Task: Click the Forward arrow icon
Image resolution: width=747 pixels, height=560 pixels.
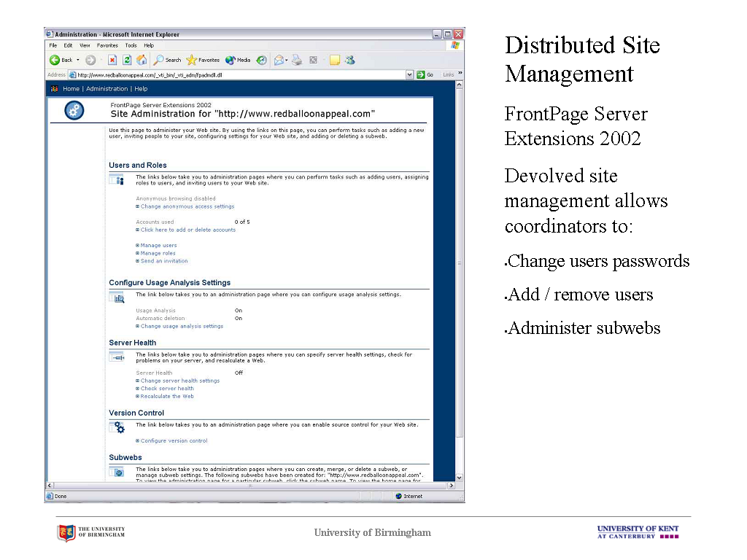Action: pyautogui.click(x=90, y=60)
